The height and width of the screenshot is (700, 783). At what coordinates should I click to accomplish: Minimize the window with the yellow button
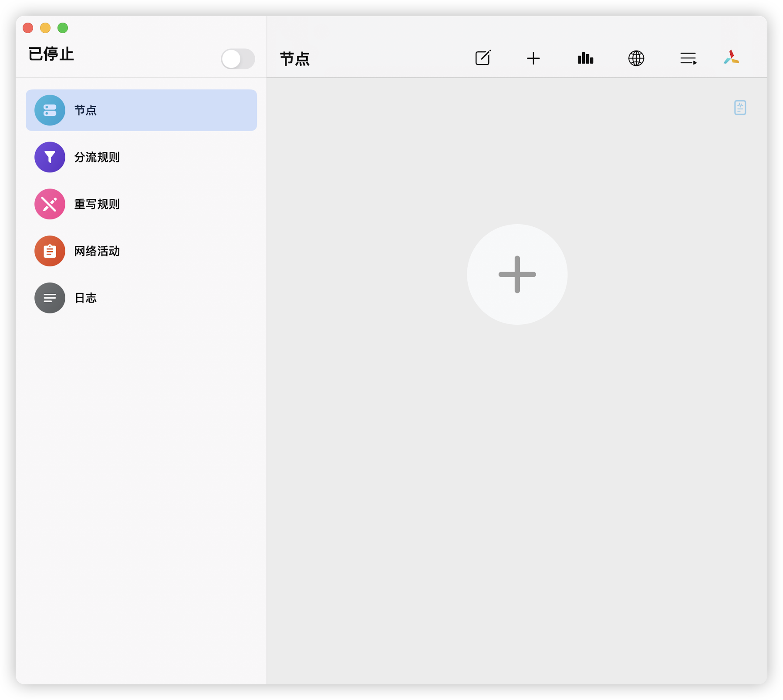(45, 28)
